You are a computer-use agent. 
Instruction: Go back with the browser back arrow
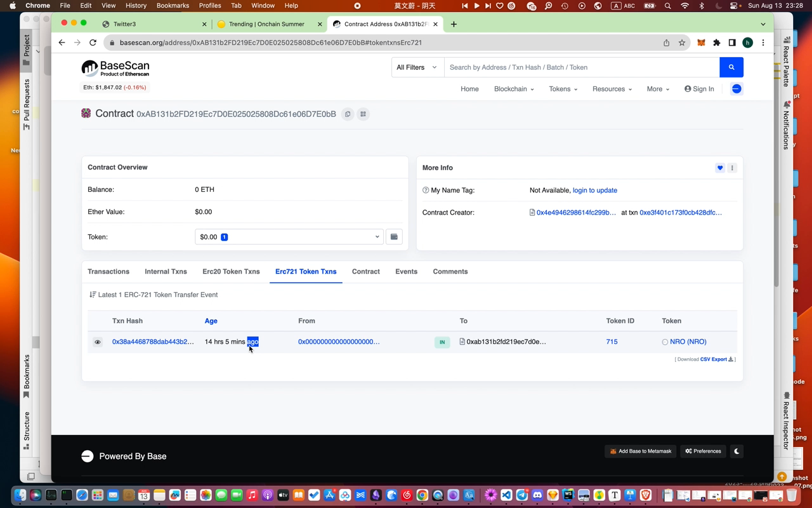tap(62, 43)
